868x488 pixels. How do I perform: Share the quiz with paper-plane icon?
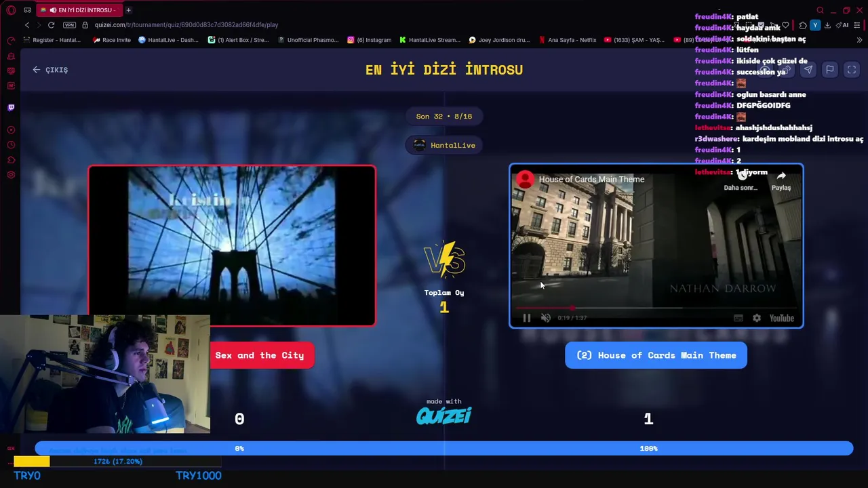pyautogui.click(x=808, y=69)
